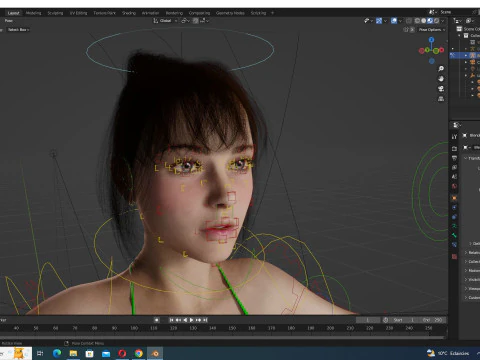Open the World properties tab
The width and height of the screenshot is (480, 360).
pyautogui.click(x=454, y=186)
